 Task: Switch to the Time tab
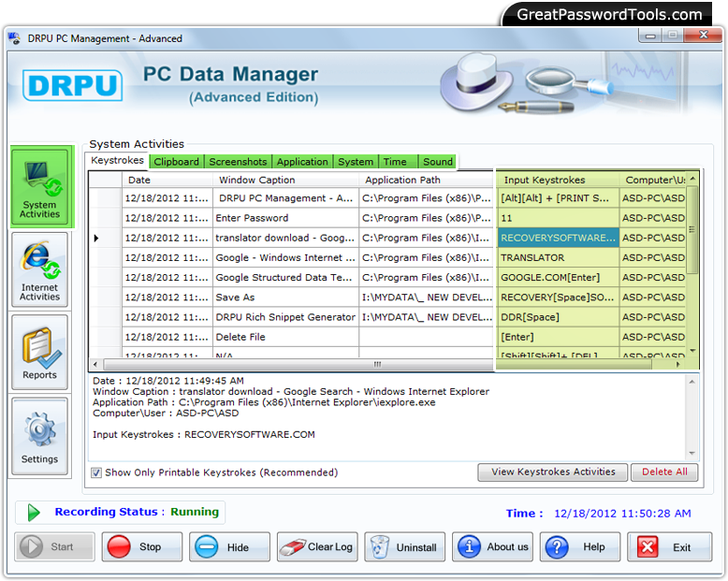pyautogui.click(x=398, y=162)
